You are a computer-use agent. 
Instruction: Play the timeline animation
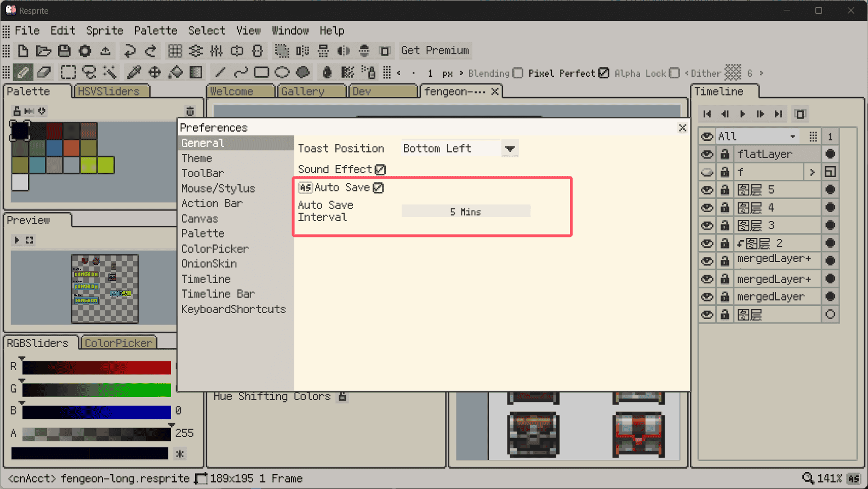point(743,114)
